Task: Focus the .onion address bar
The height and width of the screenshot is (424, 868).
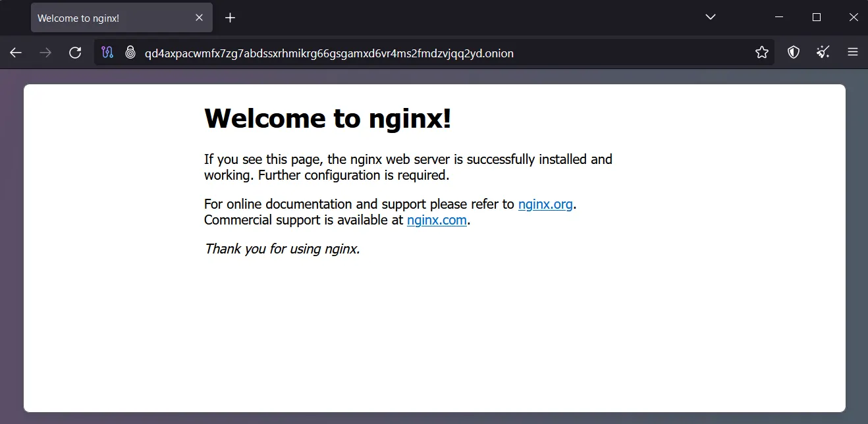Action: pyautogui.click(x=435, y=53)
